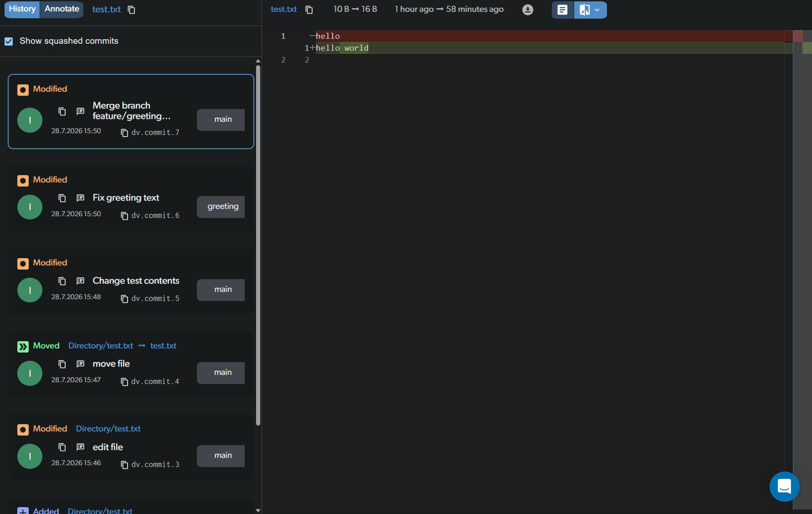Click the Modified status icon on Fix greeting text
The image size is (812, 514).
[x=23, y=180]
